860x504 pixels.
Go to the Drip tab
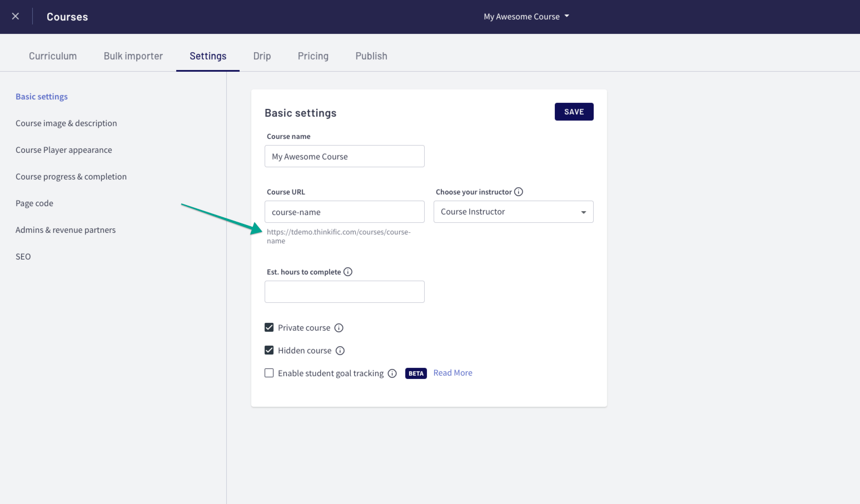(262, 56)
